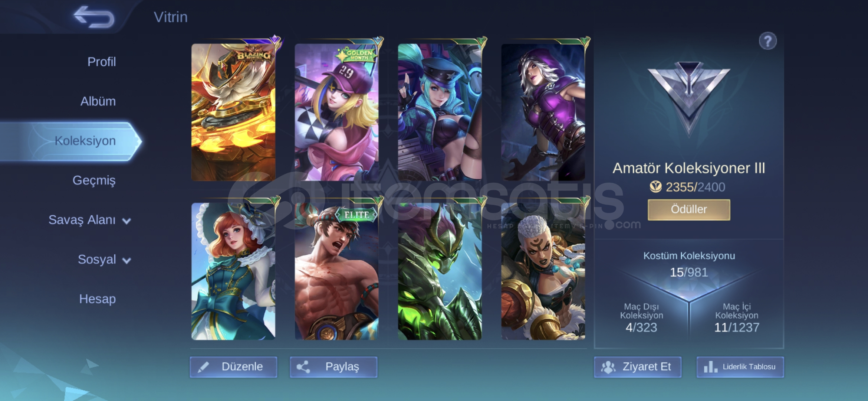Screen dimensions: 868x401
Task: Open the Blazing Bounties skin card
Action: point(233,112)
